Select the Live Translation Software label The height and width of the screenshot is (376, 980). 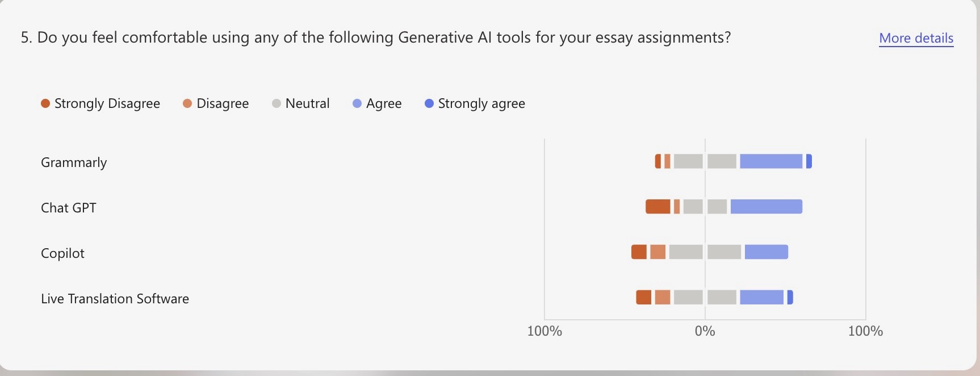[x=115, y=299]
